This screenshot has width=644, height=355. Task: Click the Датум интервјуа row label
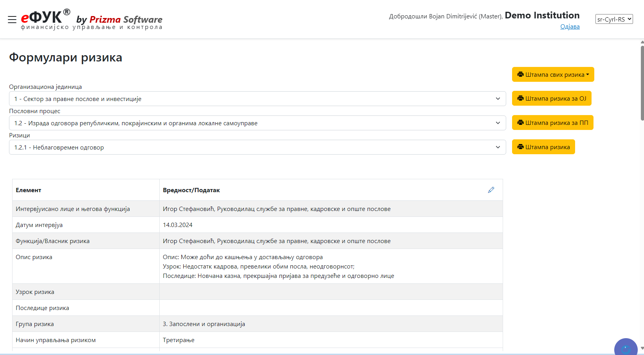pos(39,225)
